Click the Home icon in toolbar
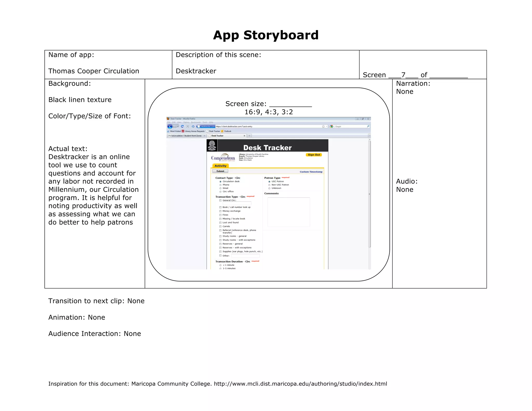 tap(193, 127)
